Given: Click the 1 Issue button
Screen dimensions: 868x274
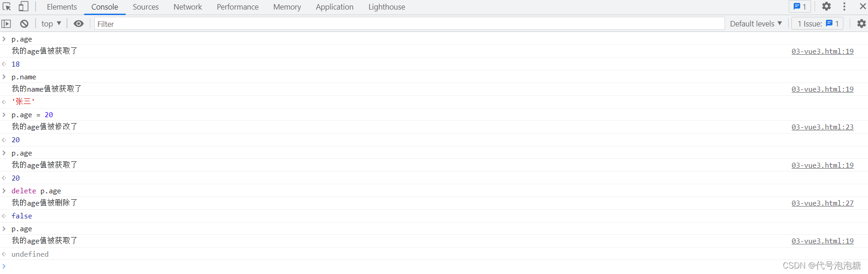Looking at the screenshot, I should (817, 24).
